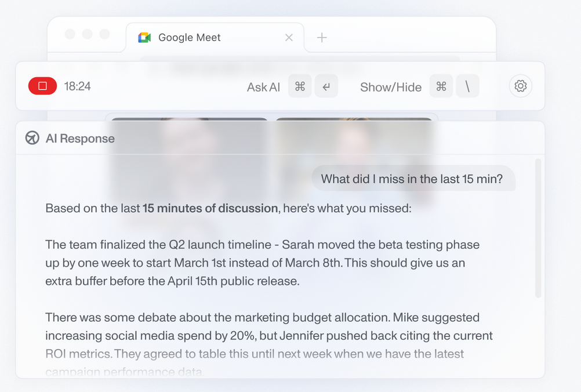Switch to the Google Meet tab
581x392 pixels.
pos(190,38)
